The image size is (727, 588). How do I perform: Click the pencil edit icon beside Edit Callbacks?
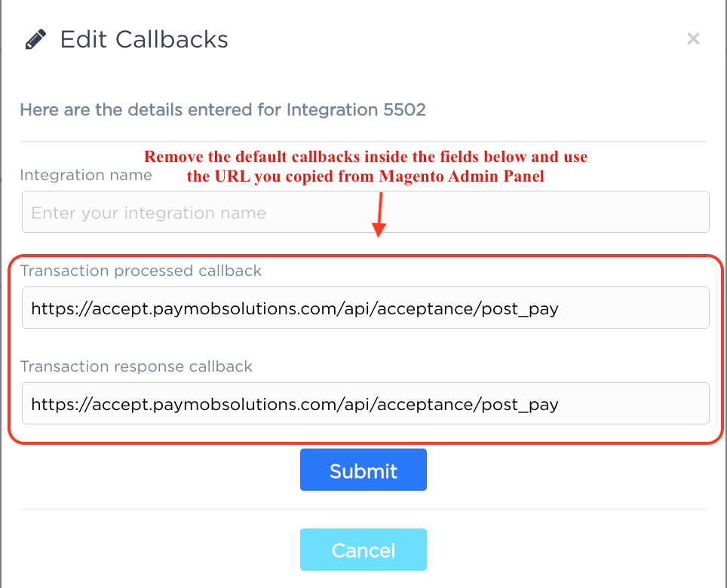click(x=35, y=39)
